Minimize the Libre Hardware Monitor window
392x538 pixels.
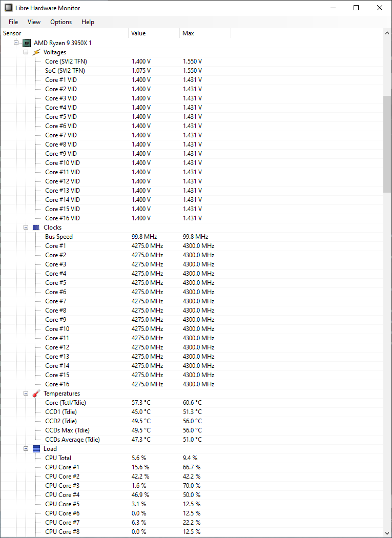pos(333,8)
